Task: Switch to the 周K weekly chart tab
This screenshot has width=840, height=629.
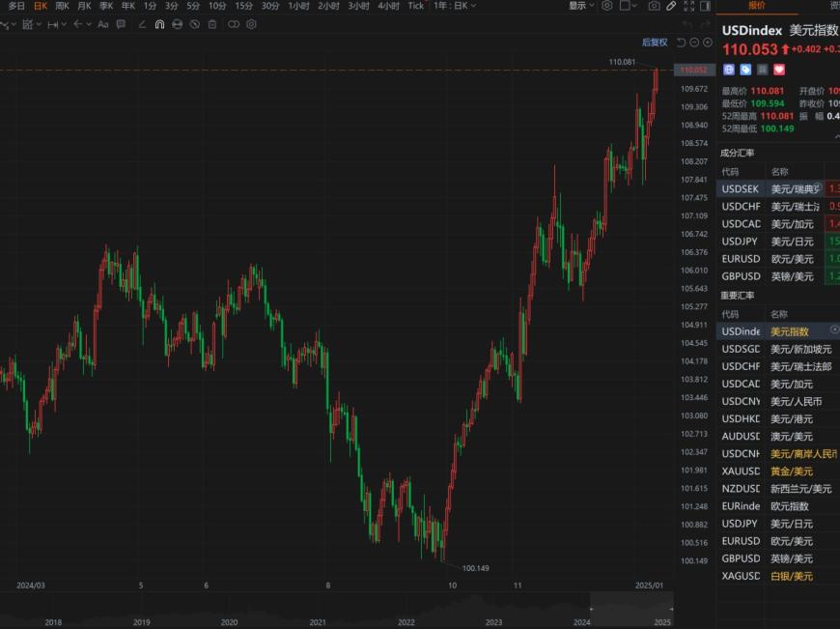Action: click(62, 6)
